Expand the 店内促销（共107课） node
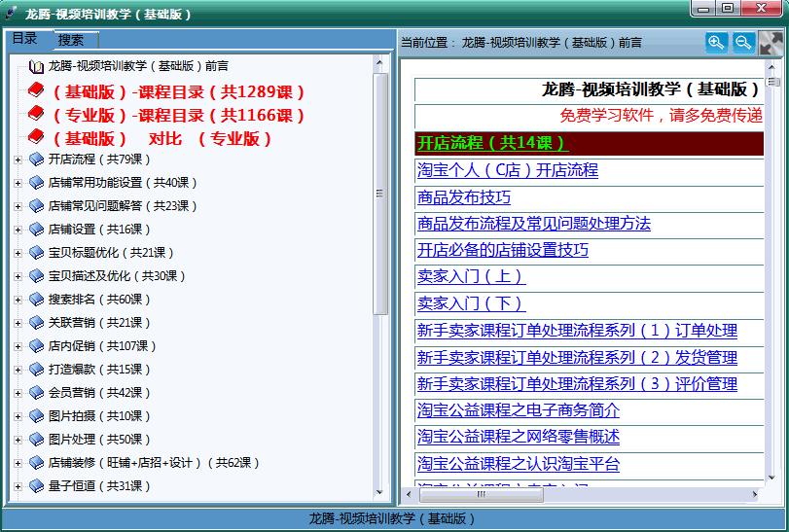The width and height of the screenshot is (789, 532). tap(18, 346)
